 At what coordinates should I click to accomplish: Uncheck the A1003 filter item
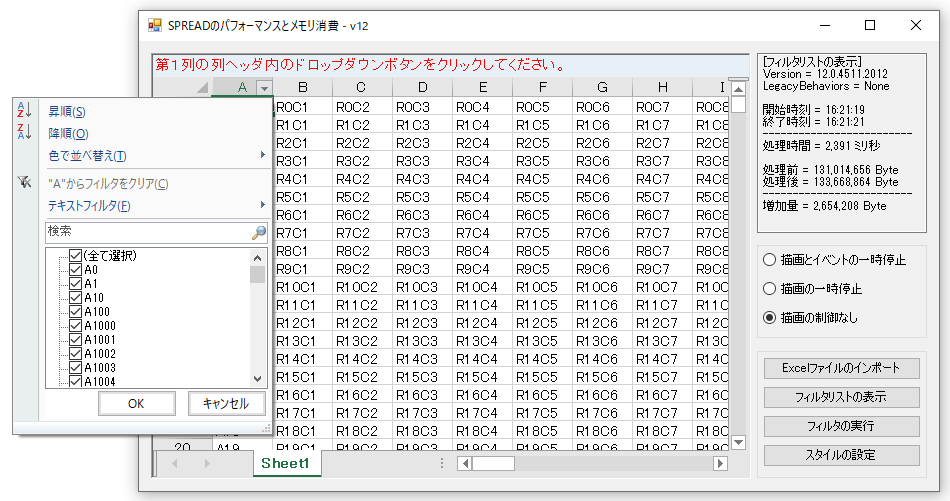tap(75, 367)
